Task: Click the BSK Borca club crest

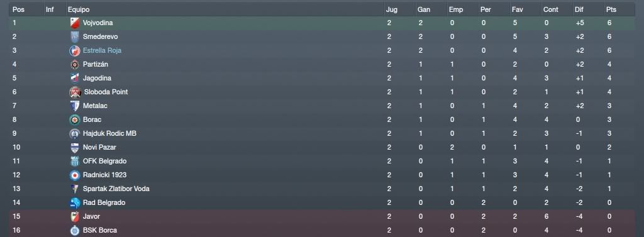Action: coord(74,231)
